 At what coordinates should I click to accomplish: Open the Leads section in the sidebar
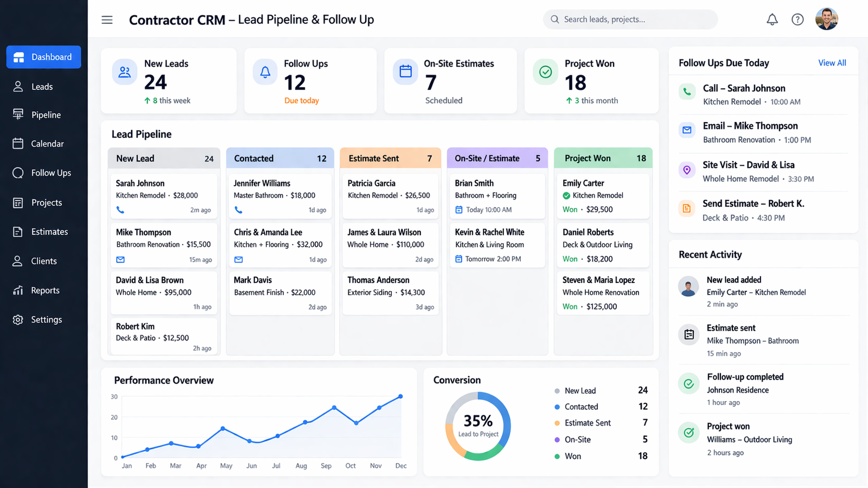[42, 86]
